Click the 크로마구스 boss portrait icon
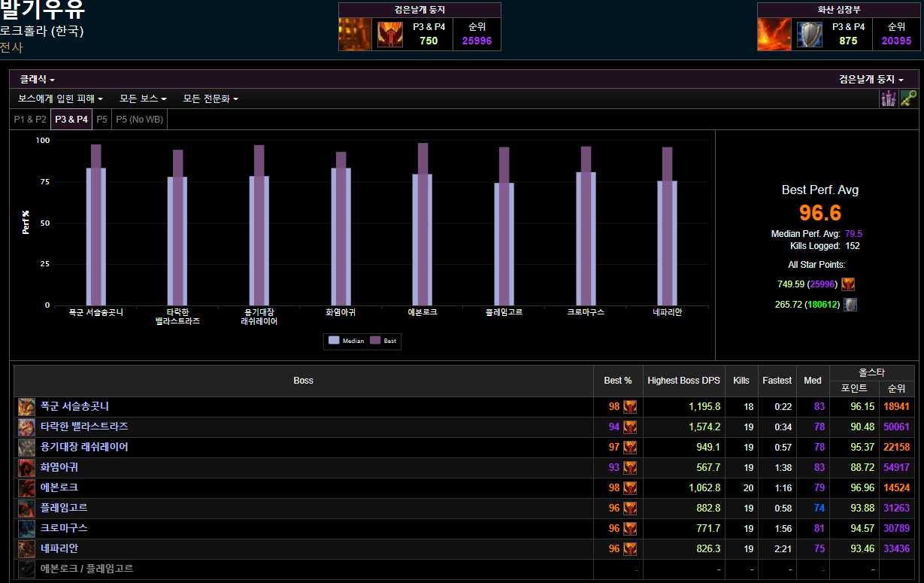The image size is (924, 583). click(x=26, y=529)
